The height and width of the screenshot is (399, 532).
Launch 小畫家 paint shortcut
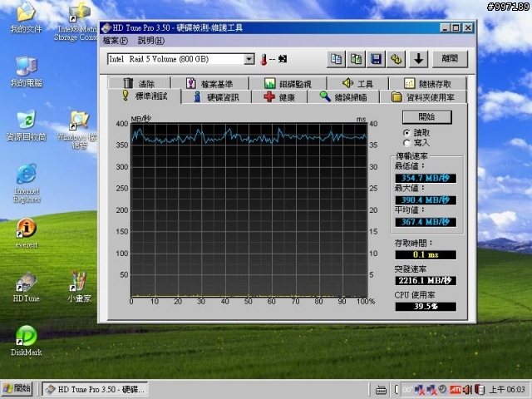pyautogui.click(x=79, y=287)
